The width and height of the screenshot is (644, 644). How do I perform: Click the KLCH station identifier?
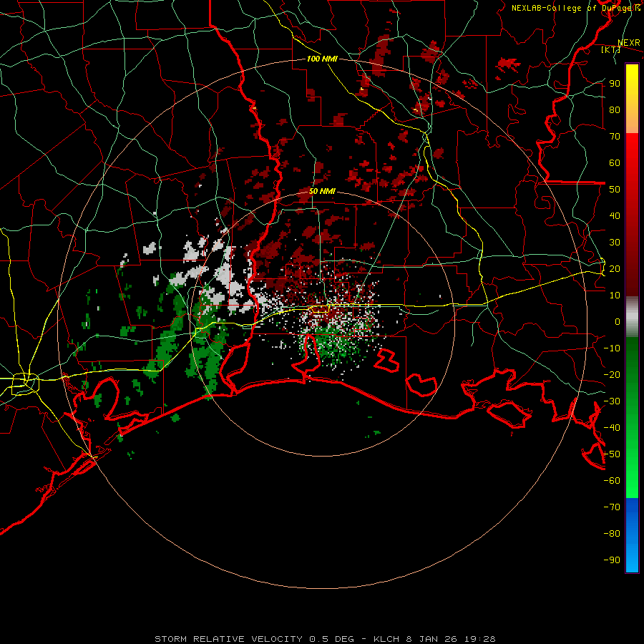pyautogui.click(x=386, y=639)
